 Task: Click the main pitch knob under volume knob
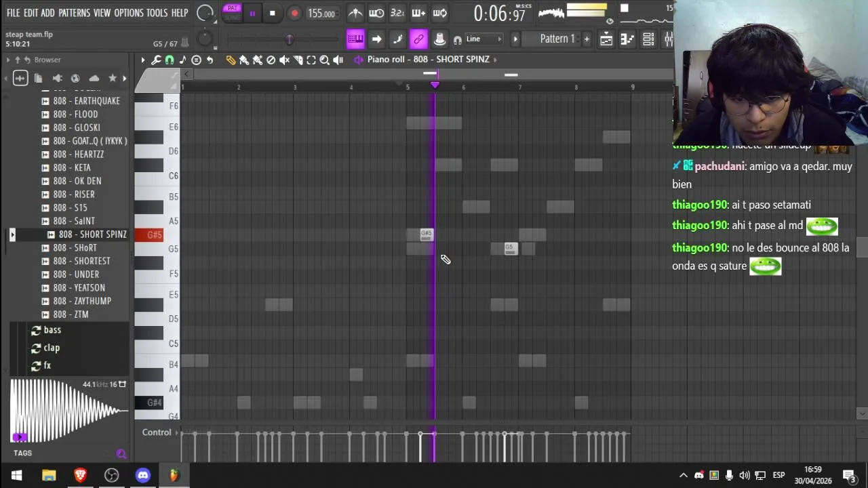(205, 39)
